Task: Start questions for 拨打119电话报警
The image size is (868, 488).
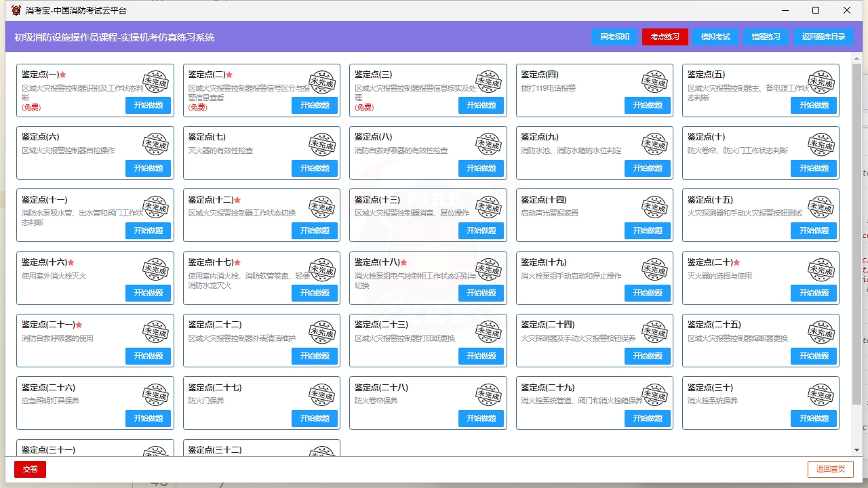Action: [647, 105]
